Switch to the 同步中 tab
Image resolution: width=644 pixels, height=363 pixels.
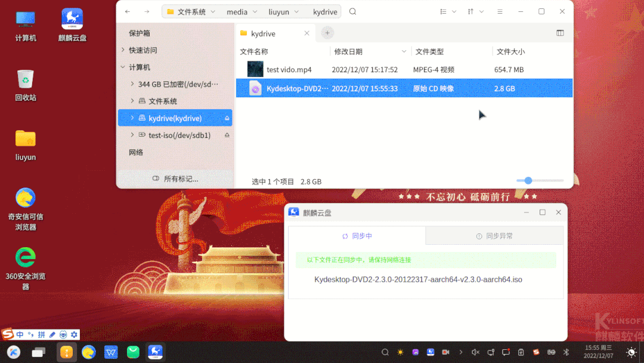(357, 236)
